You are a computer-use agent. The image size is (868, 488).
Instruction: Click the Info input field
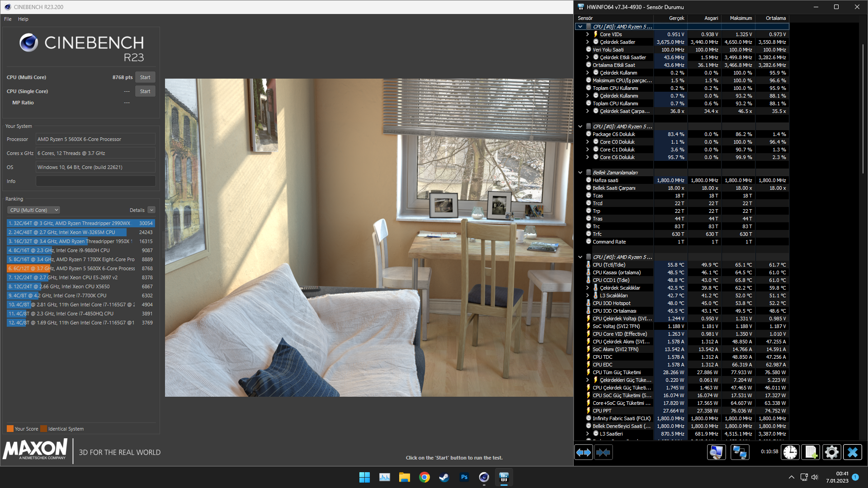coord(95,181)
